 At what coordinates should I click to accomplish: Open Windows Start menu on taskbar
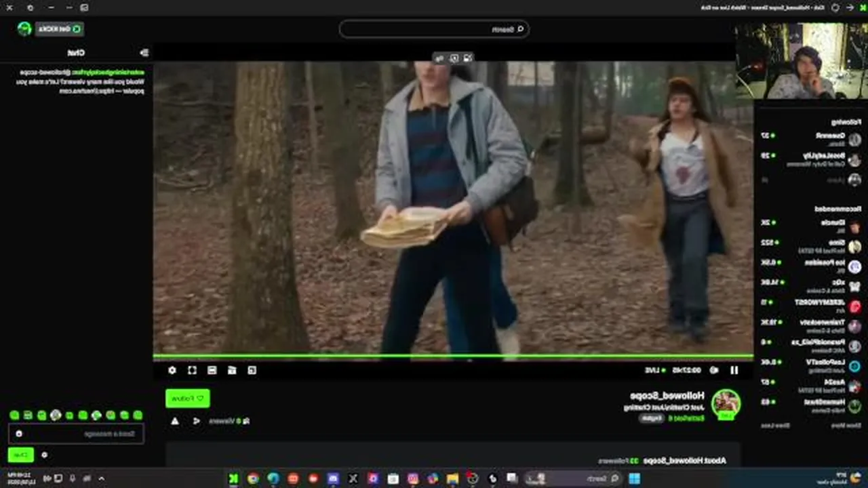click(x=634, y=479)
